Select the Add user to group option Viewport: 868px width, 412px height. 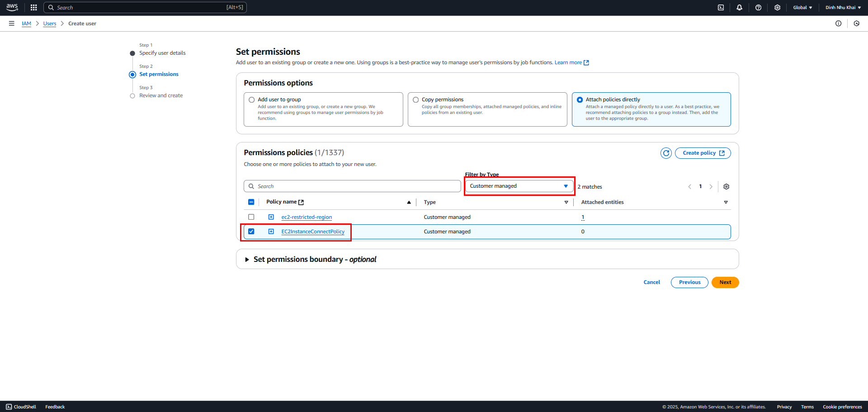252,100
